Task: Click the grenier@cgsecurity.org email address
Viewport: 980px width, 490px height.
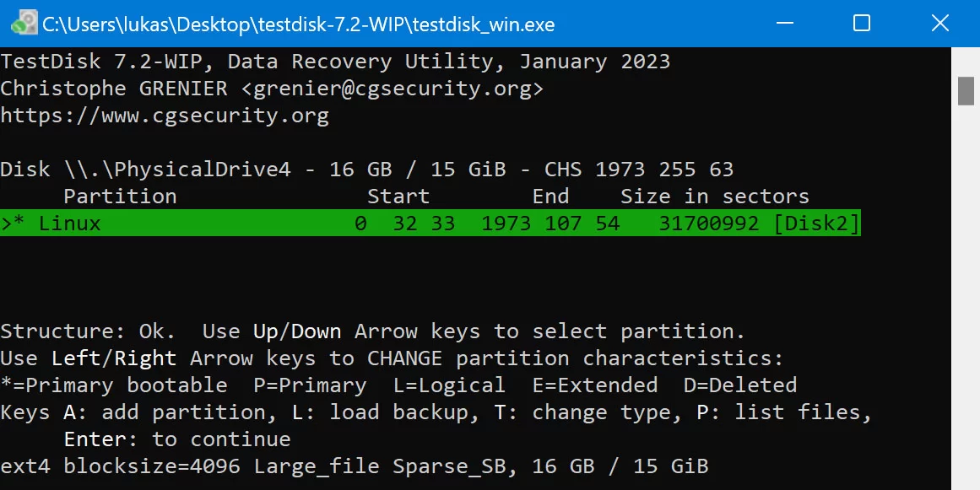Action: point(393,89)
